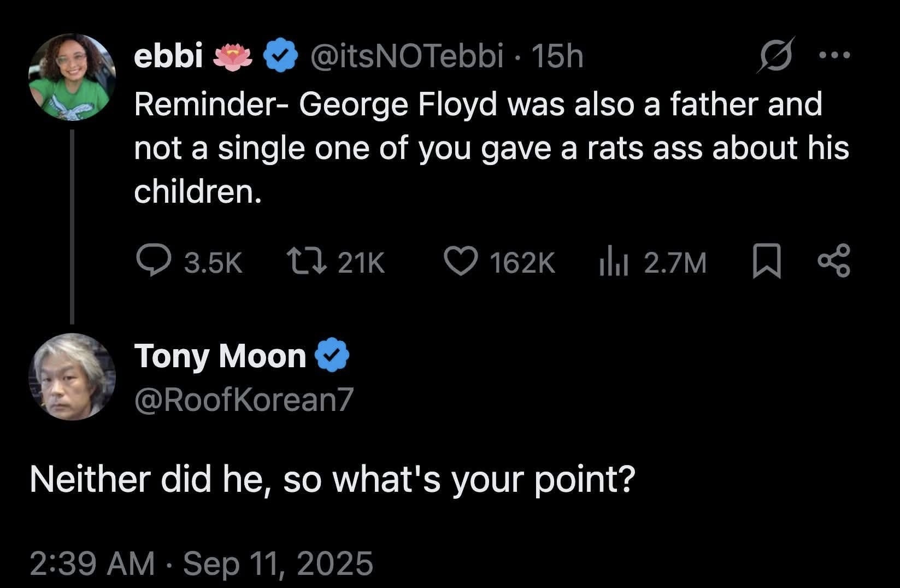The image size is (900, 588).
Task: Click the share icon on ebbi's tweet
Action: [833, 262]
